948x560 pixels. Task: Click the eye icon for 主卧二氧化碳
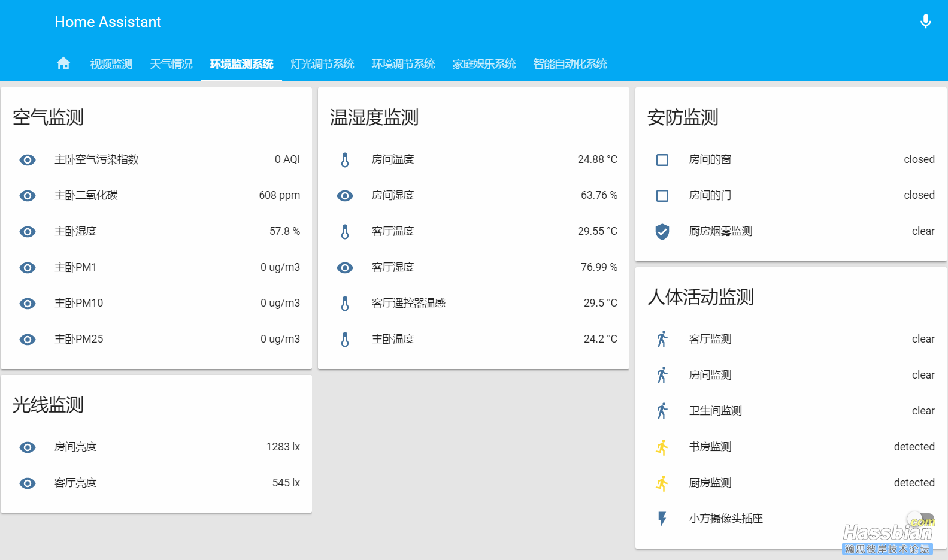[x=28, y=196]
